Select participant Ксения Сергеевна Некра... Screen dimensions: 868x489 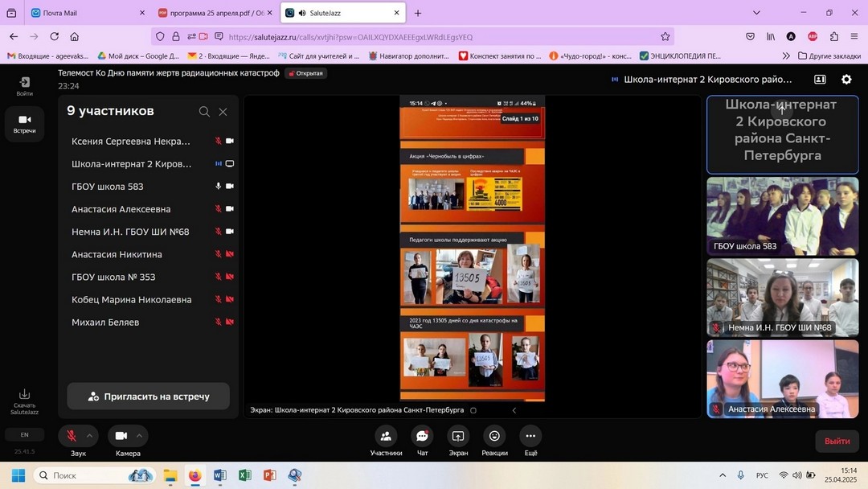(x=150, y=142)
